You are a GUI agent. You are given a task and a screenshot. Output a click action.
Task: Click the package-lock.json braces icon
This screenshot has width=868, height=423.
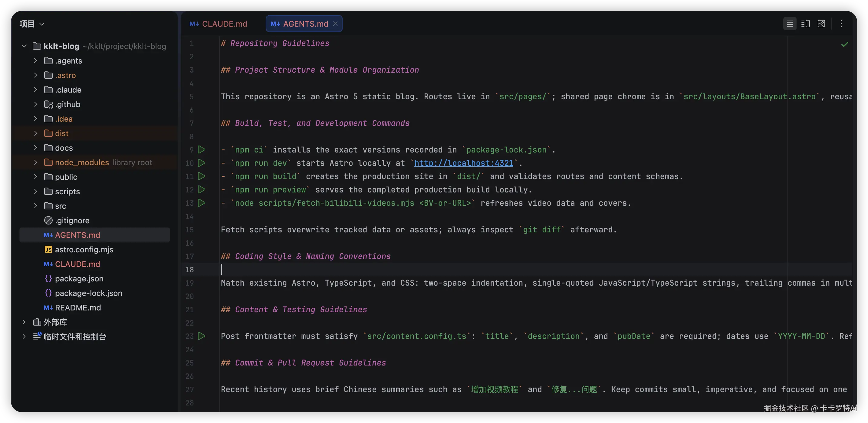point(48,293)
